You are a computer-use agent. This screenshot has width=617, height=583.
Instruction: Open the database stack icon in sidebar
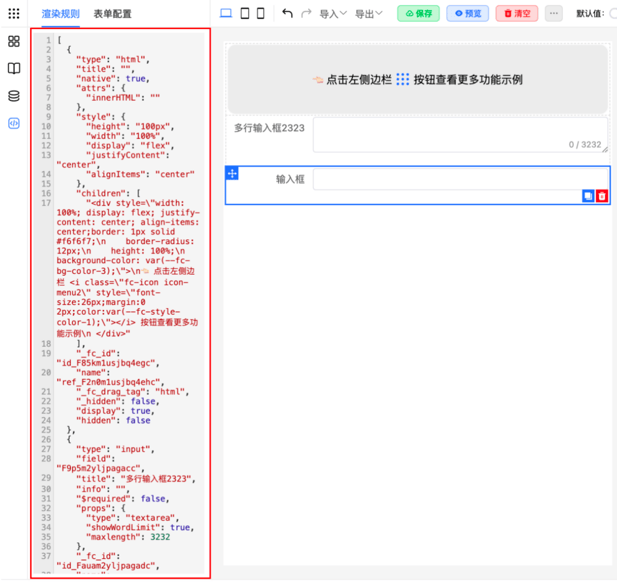tap(14, 96)
